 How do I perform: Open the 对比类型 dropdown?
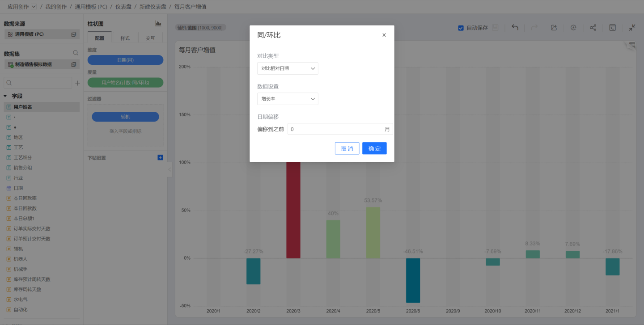(288, 68)
